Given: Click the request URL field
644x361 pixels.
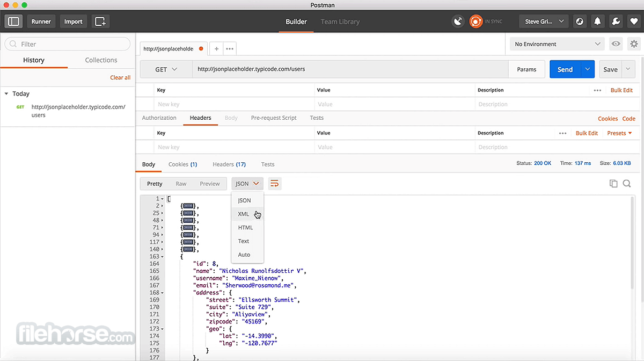Looking at the screenshot, I should (x=350, y=69).
